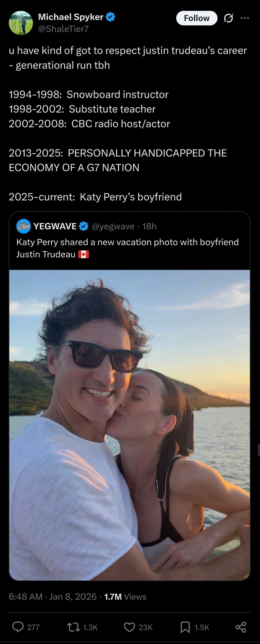
Task: Click Michael Spyker's blue verified badge
Action: [x=111, y=17]
